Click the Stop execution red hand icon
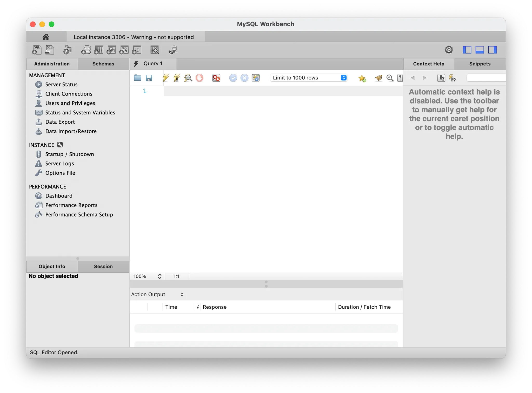 (199, 78)
